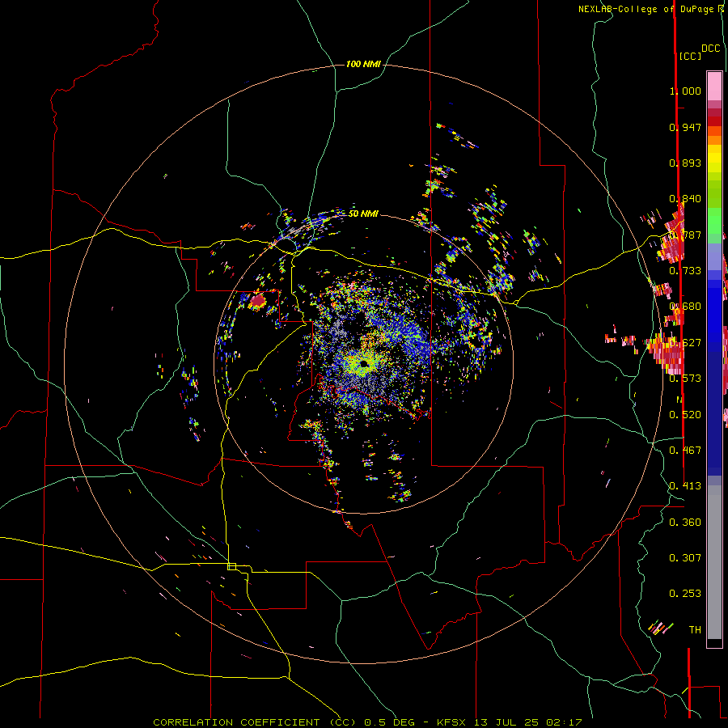The height and width of the screenshot is (728, 728).
Task: Click the 0.520 scale value
Action: (x=685, y=415)
